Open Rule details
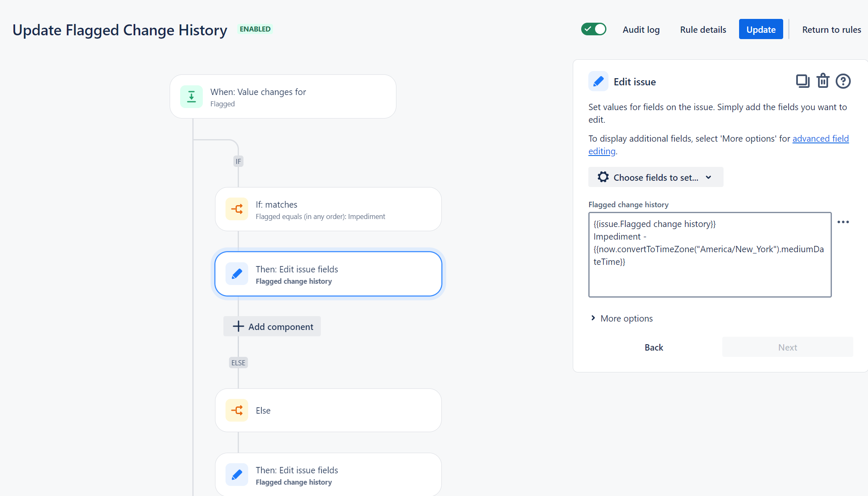The height and width of the screenshot is (496, 868). coord(703,30)
